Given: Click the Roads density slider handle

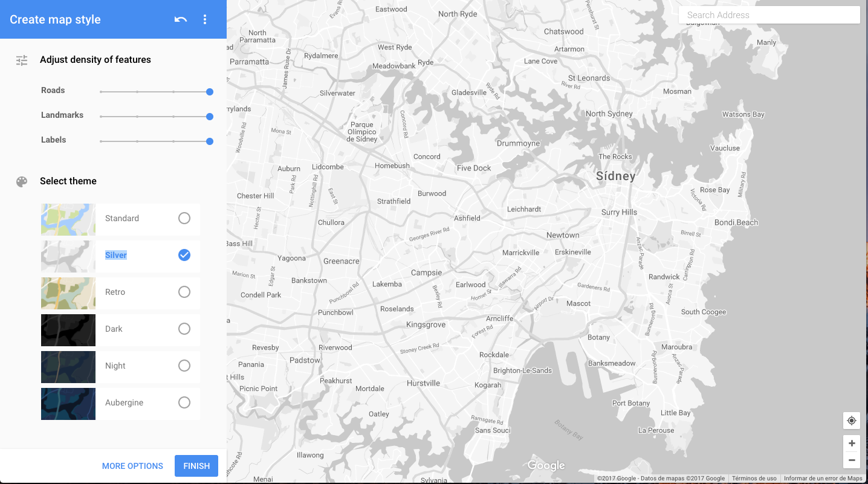Looking at the screenshot, I should (210, 92).
